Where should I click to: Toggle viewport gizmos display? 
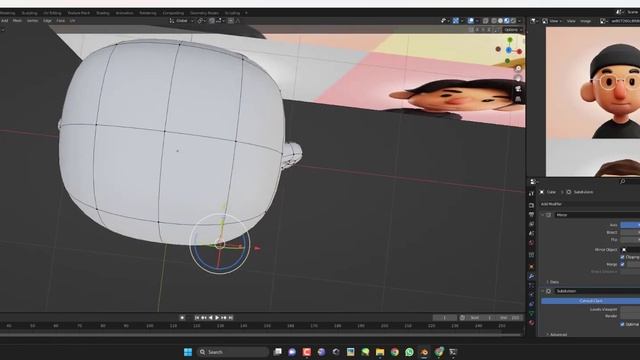[456, 20]
